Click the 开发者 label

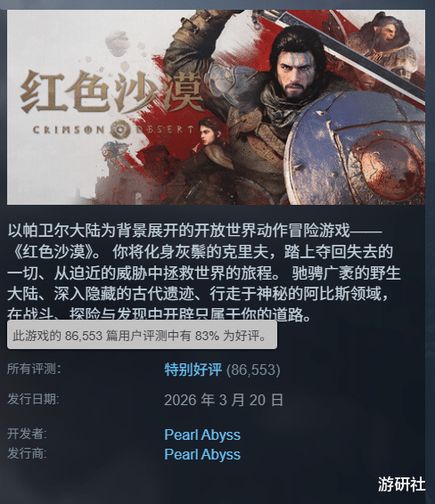point(27,434)
